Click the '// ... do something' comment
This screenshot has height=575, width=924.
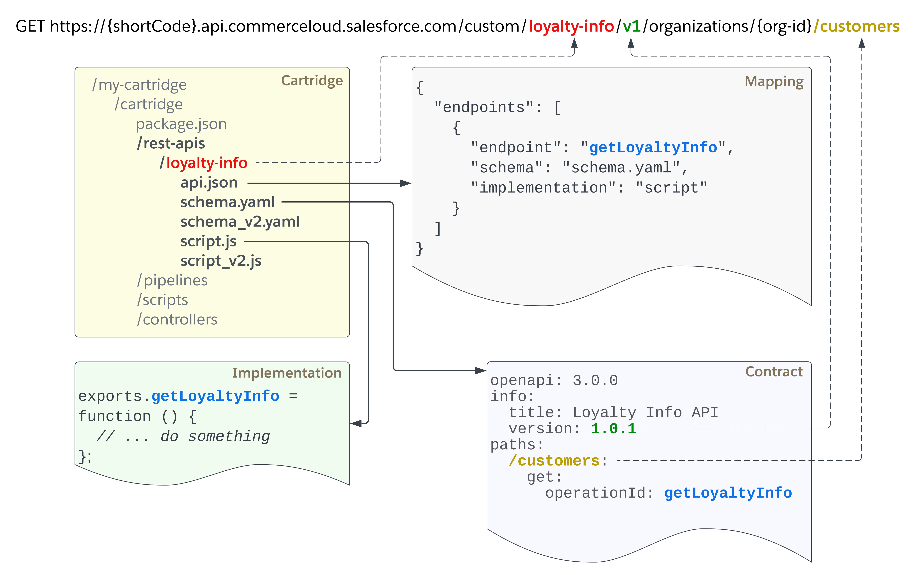pos(183,436)
